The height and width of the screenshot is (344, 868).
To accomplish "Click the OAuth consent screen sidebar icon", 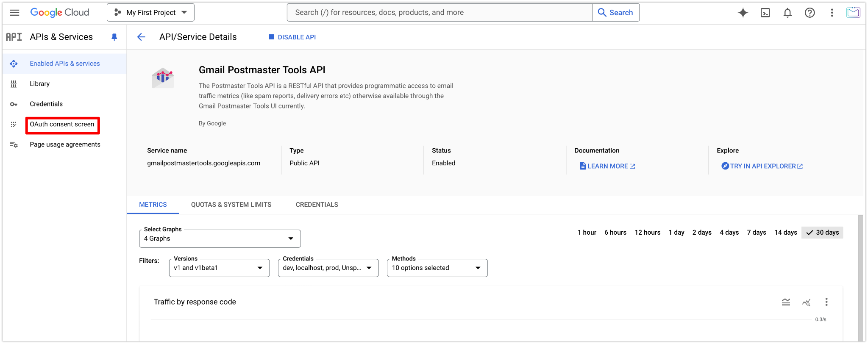I will pyautogui.click(x=14, y=124).
